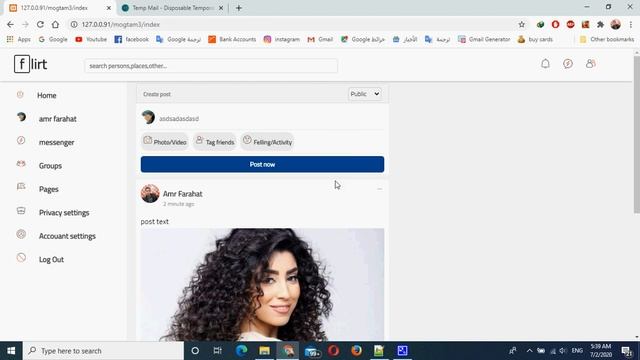This screenshot has height=360, width=640.
Task: Open Apps bookmark shortcut
Action: (19, 39)
